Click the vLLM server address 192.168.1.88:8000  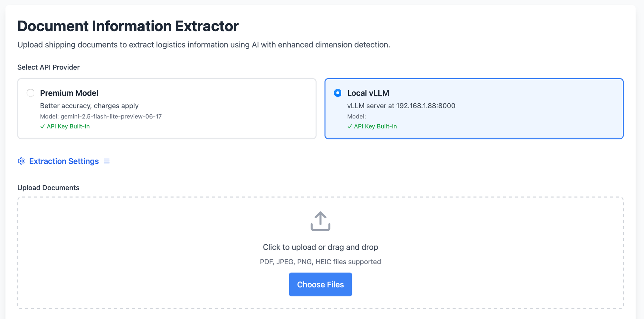click(426, 106)
